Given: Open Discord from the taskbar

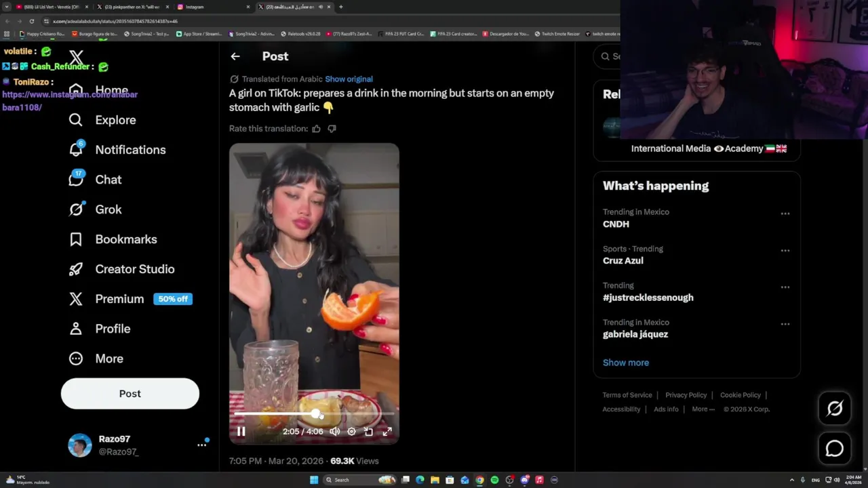Looking at the screenshot, I should [x=524, y=480].
